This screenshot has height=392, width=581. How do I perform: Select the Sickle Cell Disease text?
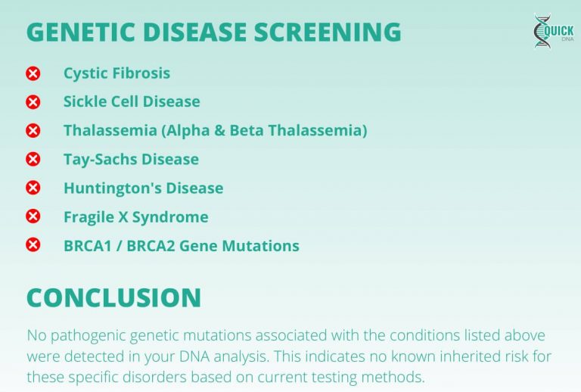click(132, 102)
